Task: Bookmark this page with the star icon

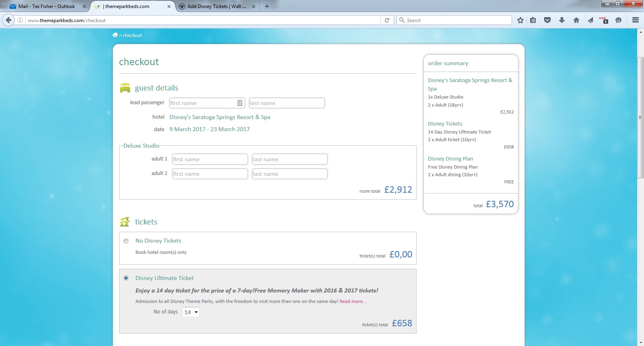Action: [x=520, y=20]
